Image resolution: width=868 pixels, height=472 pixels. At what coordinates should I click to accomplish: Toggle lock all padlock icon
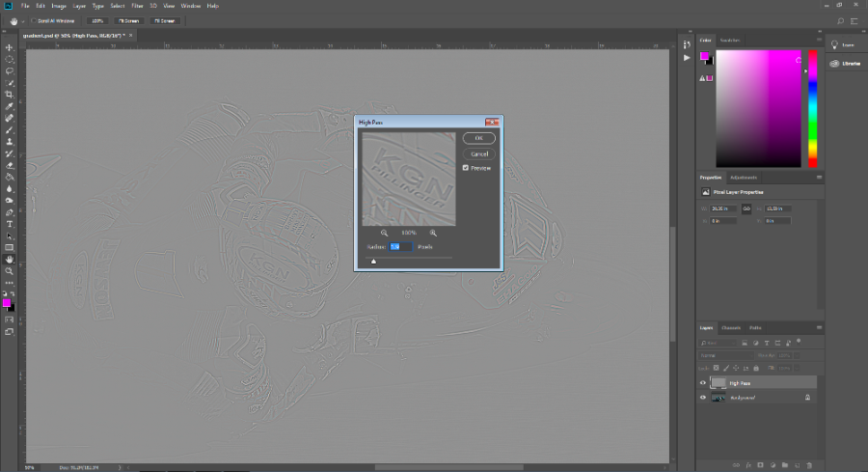[756, 368]
